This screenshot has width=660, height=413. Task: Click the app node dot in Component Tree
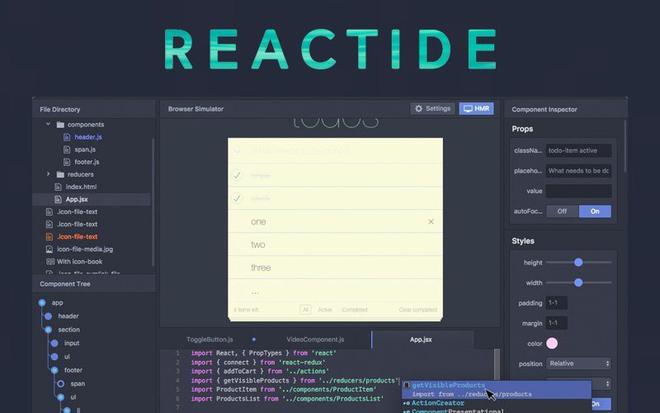42,303
